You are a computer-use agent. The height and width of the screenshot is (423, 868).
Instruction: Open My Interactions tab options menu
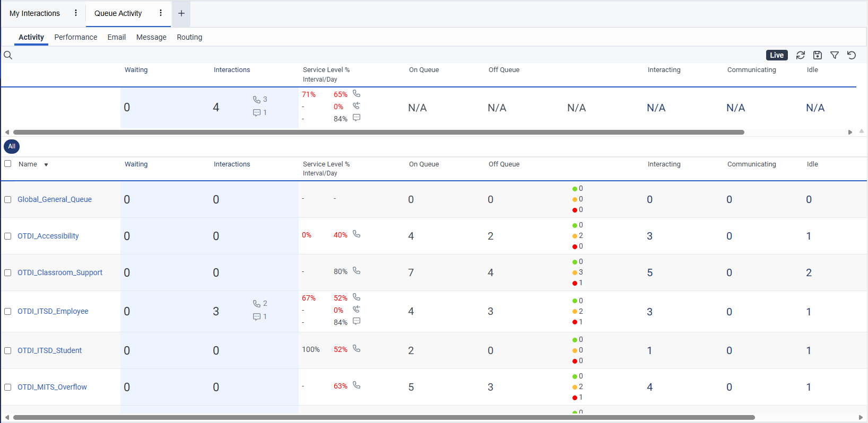pyautogui.click(x=76, y=13)
